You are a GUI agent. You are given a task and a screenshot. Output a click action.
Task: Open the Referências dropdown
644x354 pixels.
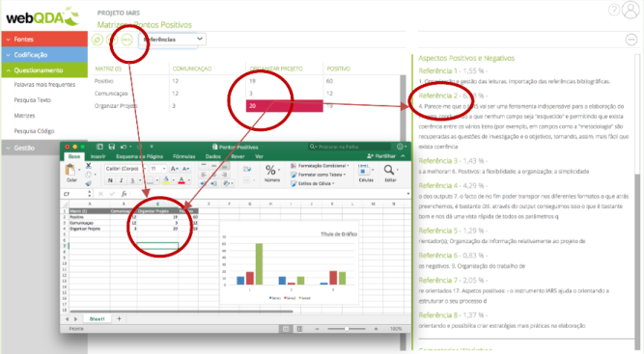[173, 40]
